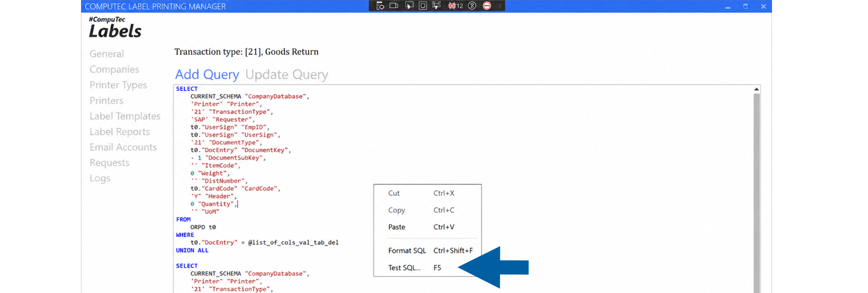Screen dimensions: 868x293
Task: Click the t0."CardCode" line in the editor
Action: click(x=235, y=188)
